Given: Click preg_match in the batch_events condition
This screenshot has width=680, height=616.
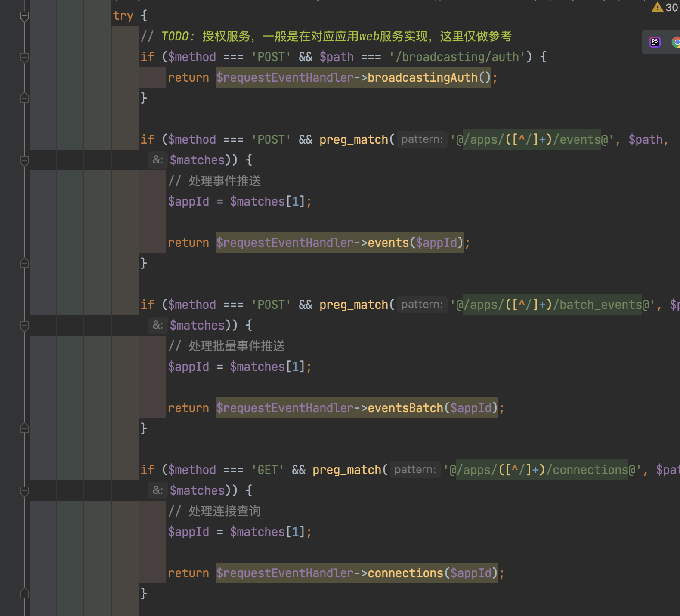Looking at the screenshot, I should coord(354,305).
